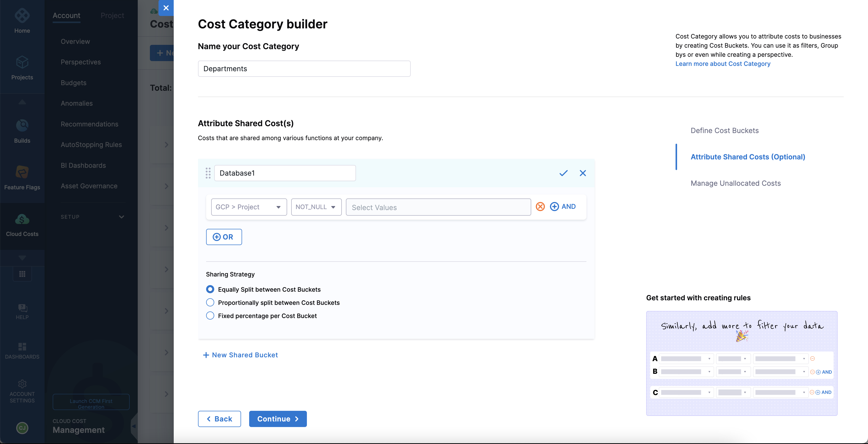The image size is (868, 444).
Task: Open the NOT_NULL operator dropdown
Action: point(316,207)
